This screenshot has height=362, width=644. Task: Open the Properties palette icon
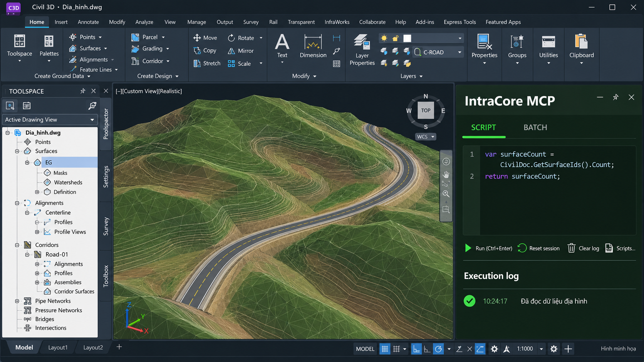coord(484,42)
